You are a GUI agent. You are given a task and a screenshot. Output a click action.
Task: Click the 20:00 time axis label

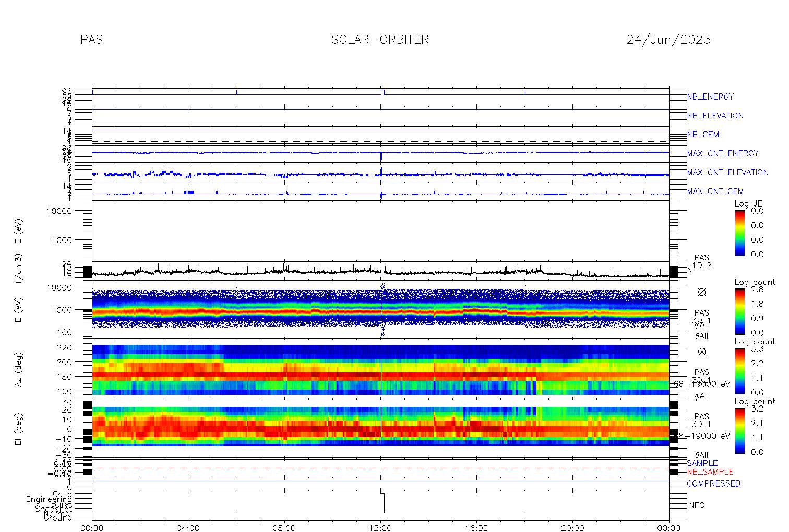point(572,528)
